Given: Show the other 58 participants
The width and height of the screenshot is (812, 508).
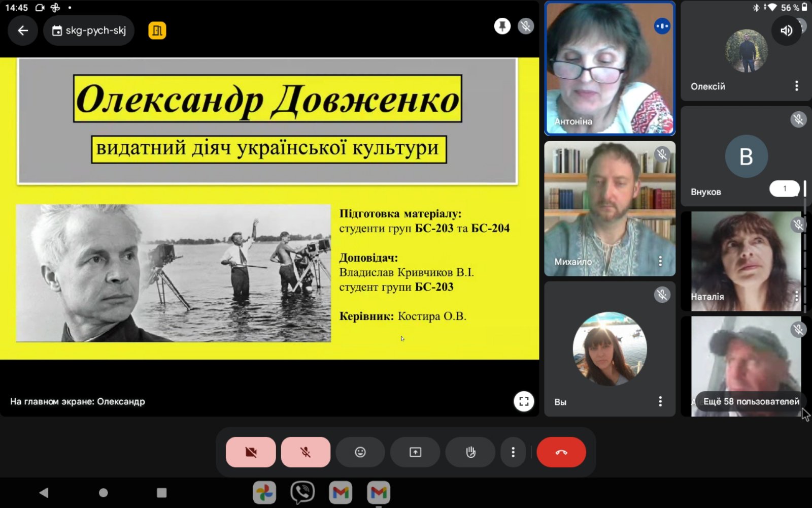Looking at the screenshot, I should pyautogui.click(x=751, y=401).
